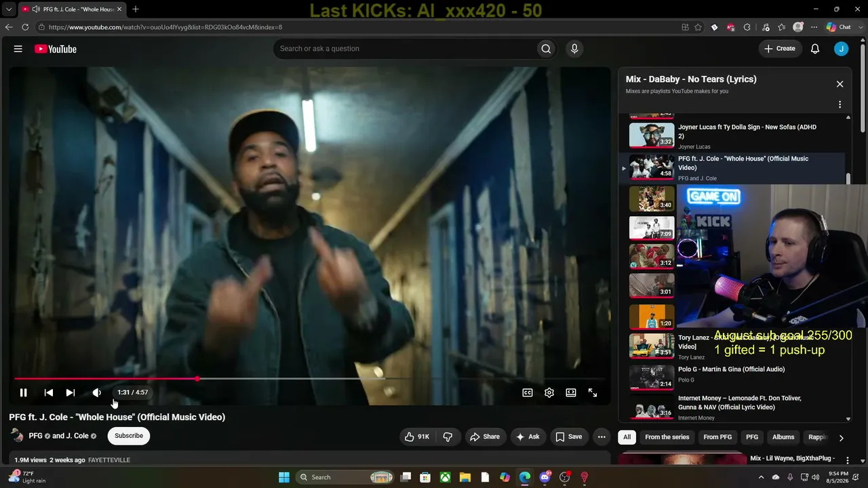Start voice search with the microphone
This screenshot has width=868, height=488.
pos(574,49)
